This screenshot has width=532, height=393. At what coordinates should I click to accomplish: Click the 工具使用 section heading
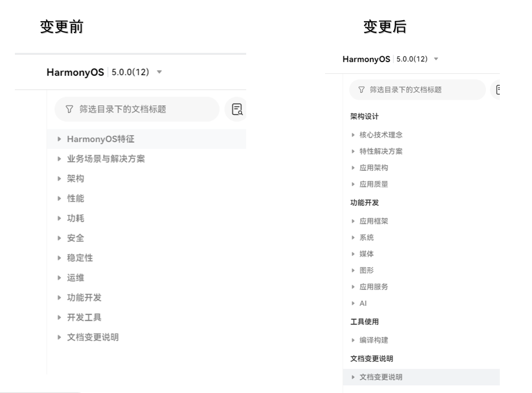365,322
